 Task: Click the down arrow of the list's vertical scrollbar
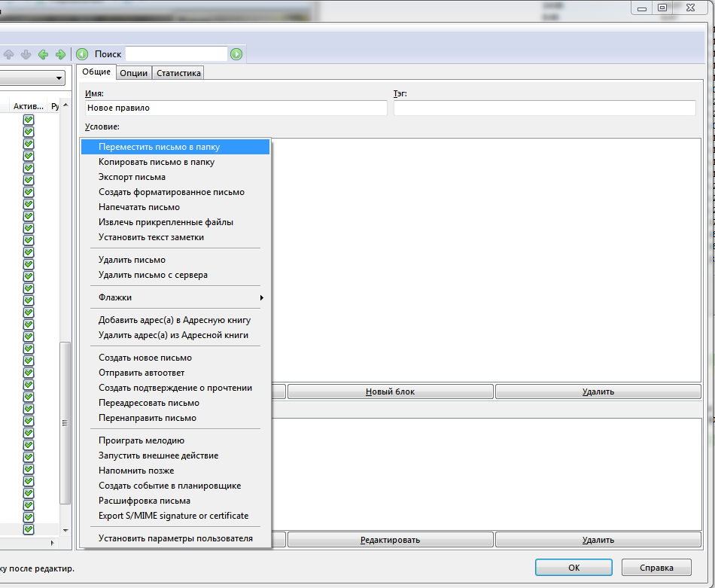point(65,530)
